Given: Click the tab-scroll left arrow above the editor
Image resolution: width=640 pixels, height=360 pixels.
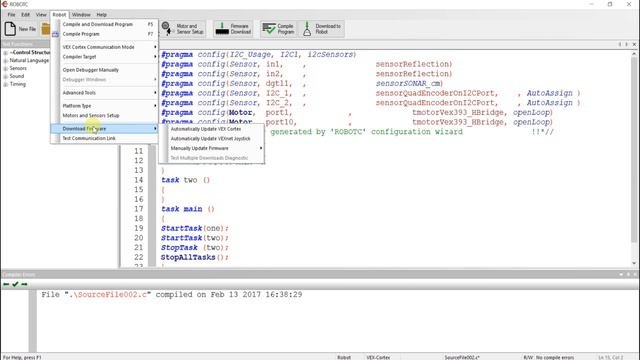Looking at the screenshot, I should pos(620,44).
